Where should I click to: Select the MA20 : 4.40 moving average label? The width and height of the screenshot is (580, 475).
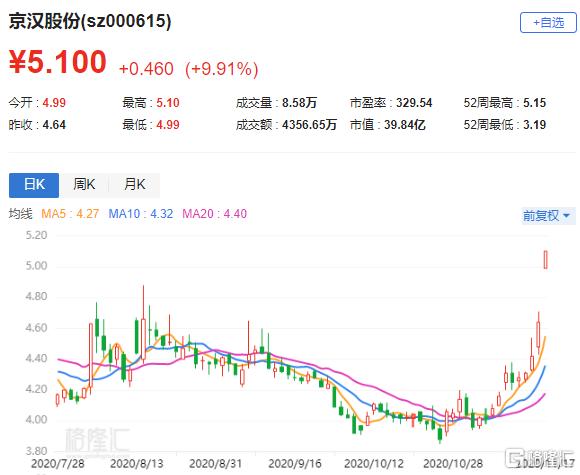pos(215,214)
